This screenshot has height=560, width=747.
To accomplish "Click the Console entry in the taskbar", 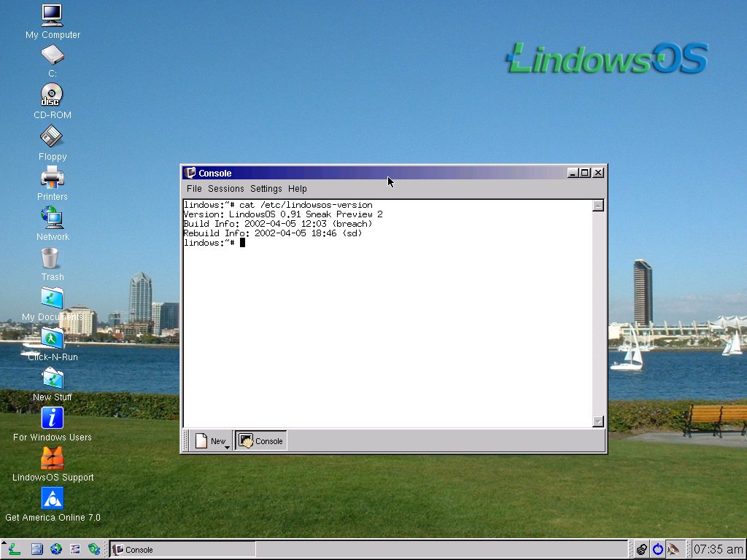I will coord(182,550).
